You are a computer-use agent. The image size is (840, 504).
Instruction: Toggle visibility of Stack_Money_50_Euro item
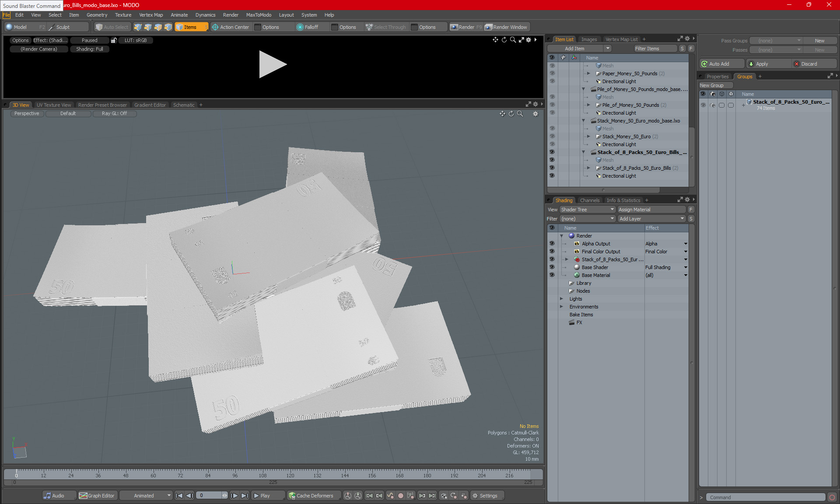[x=552, y=136]
